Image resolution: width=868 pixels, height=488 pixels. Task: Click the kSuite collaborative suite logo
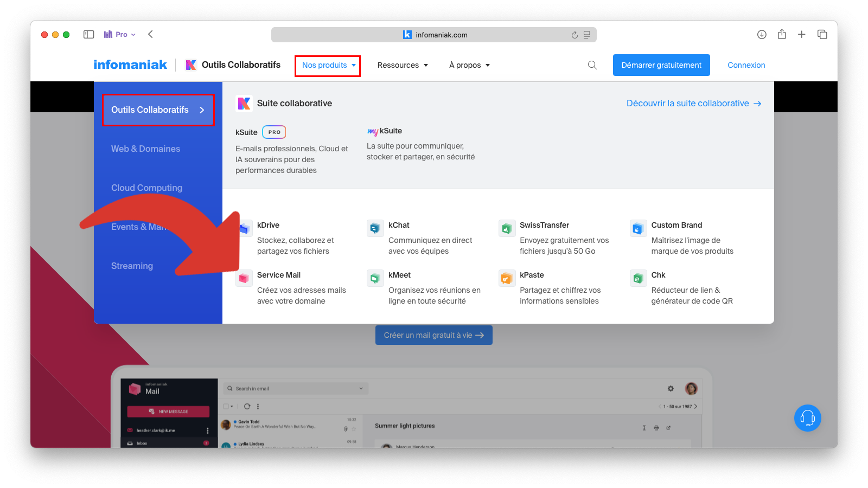point(245,103)
